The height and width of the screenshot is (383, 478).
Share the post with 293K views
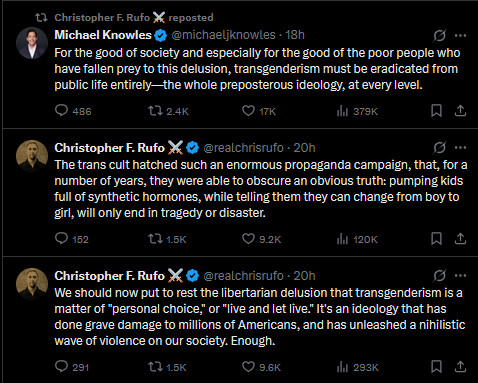point(460,367)
